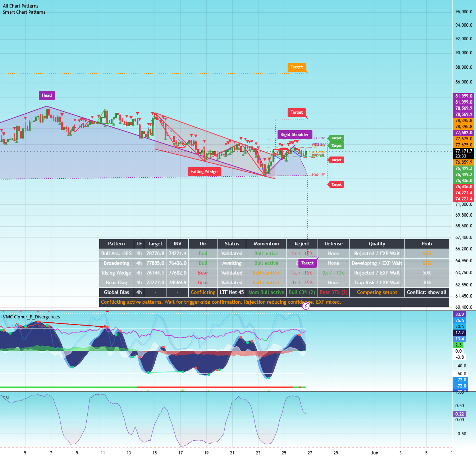Click the Developing / EXP Wait cell
The width and height of the screenshot is (476, 458).
pyautogui.click(x=377, y=263)
